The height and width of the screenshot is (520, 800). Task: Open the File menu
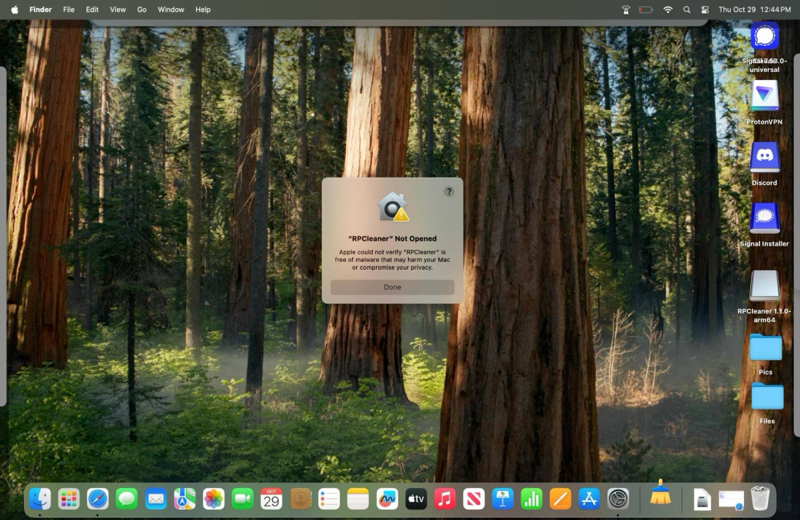point(68,10)
